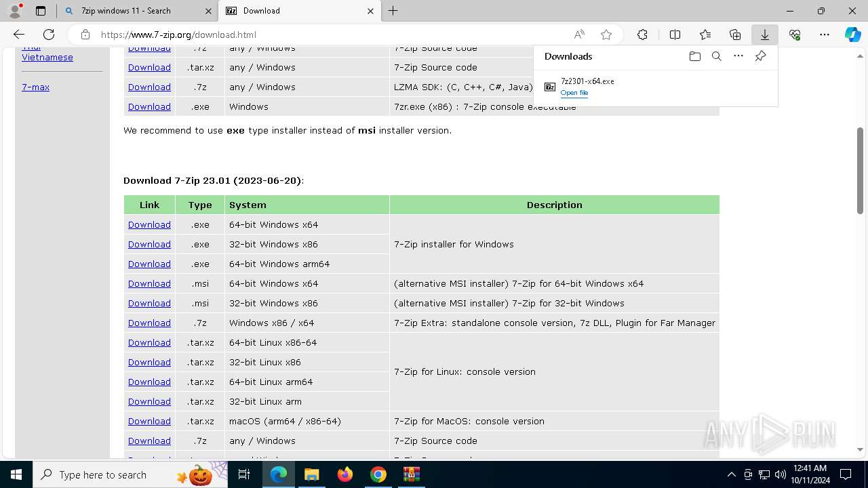
Task: Download tar.xz for 64-bit Linux x86-64
Action: [149, 342]
